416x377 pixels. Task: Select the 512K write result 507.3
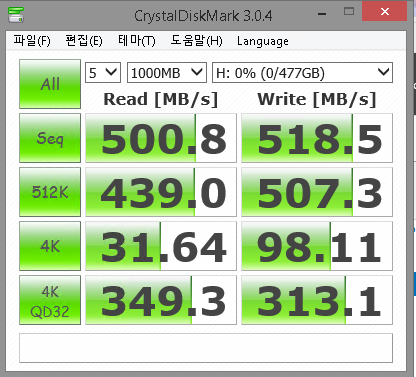(x=317, y=192)
